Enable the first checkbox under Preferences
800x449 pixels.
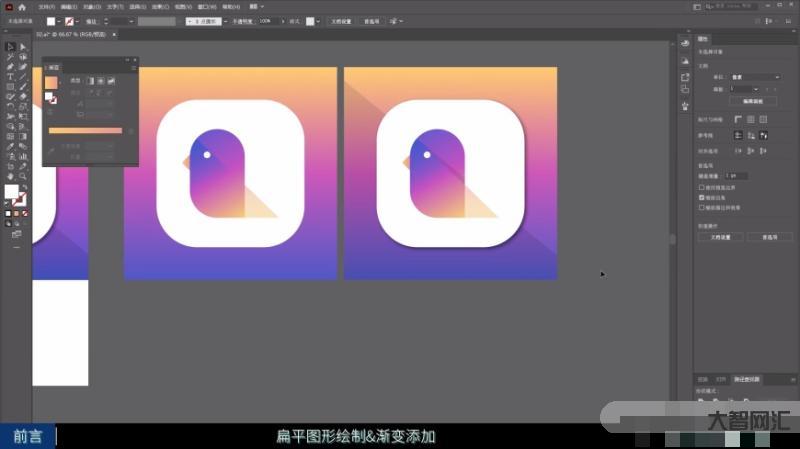click(701, 187)
